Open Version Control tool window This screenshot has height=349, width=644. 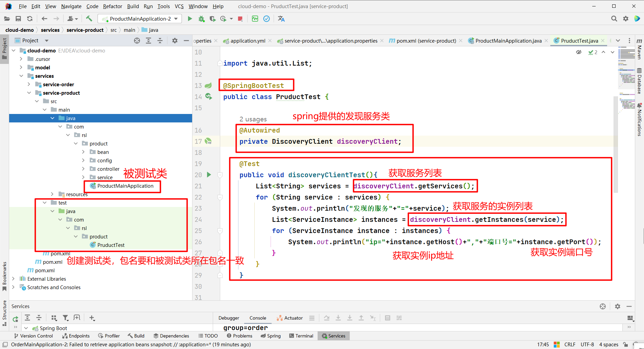33,336
